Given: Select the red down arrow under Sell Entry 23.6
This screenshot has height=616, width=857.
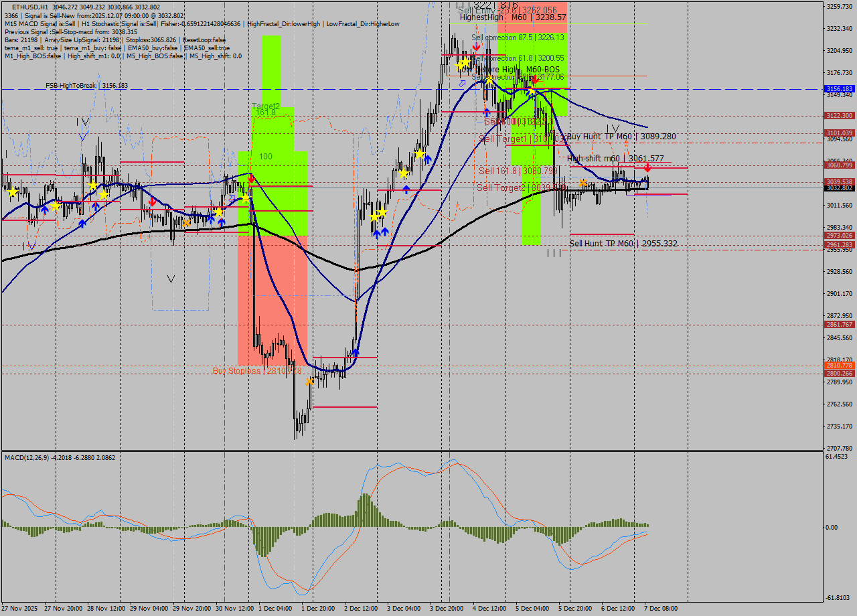Looking at the screenshot, I should [x=477, y=46].
